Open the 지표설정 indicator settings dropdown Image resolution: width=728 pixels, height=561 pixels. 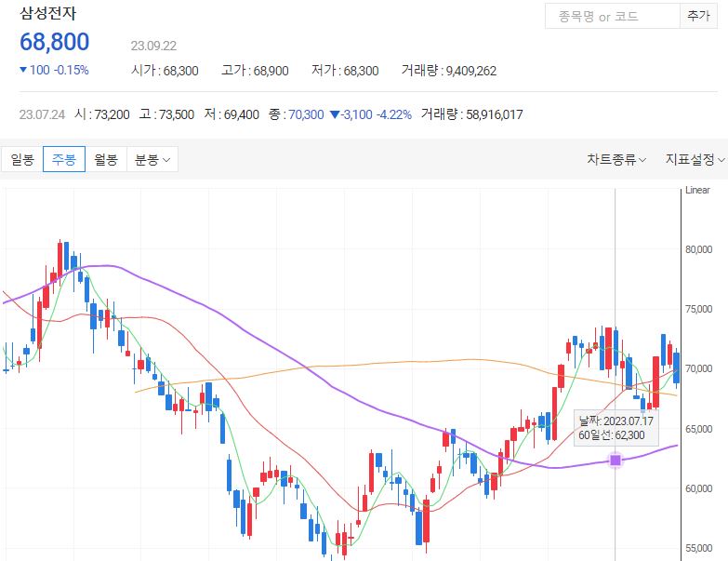(695, 159)
